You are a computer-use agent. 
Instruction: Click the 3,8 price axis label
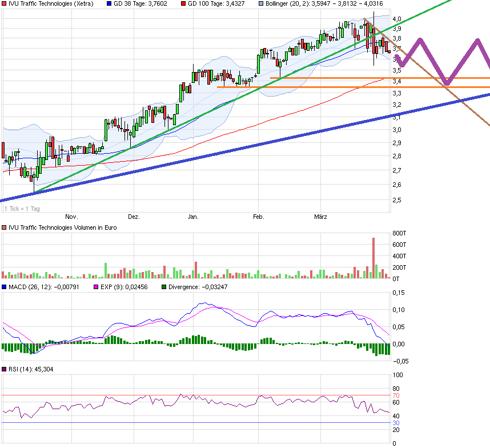coord(397,39)
